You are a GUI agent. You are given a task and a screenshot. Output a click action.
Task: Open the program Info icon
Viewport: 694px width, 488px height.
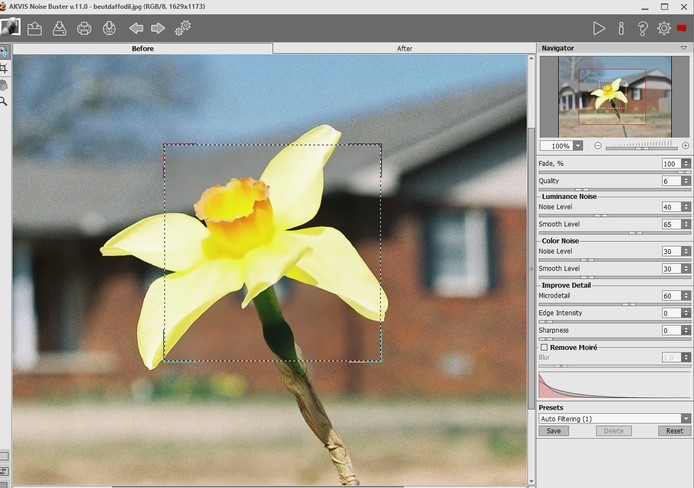(621, 28)
